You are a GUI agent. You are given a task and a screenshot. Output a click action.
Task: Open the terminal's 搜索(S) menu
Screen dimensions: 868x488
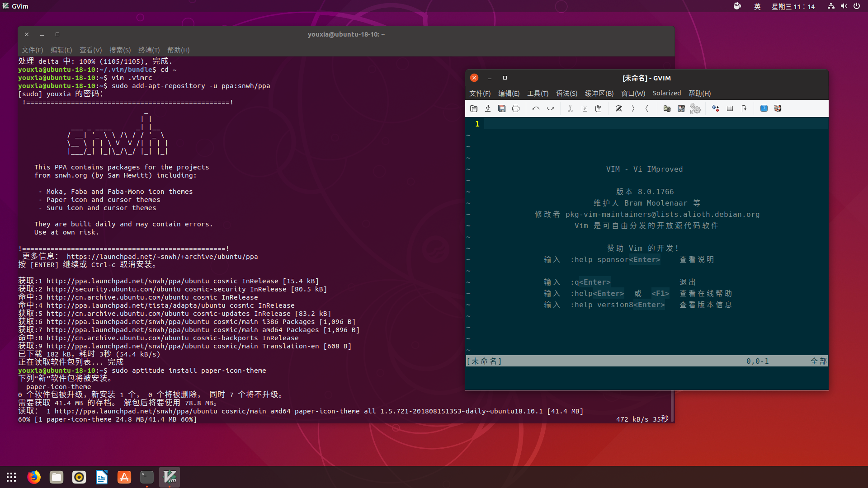coord(120,50)
